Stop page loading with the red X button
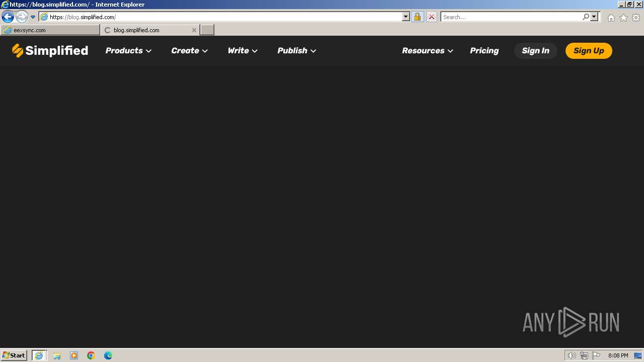644x362 pixels. [432, 17]
